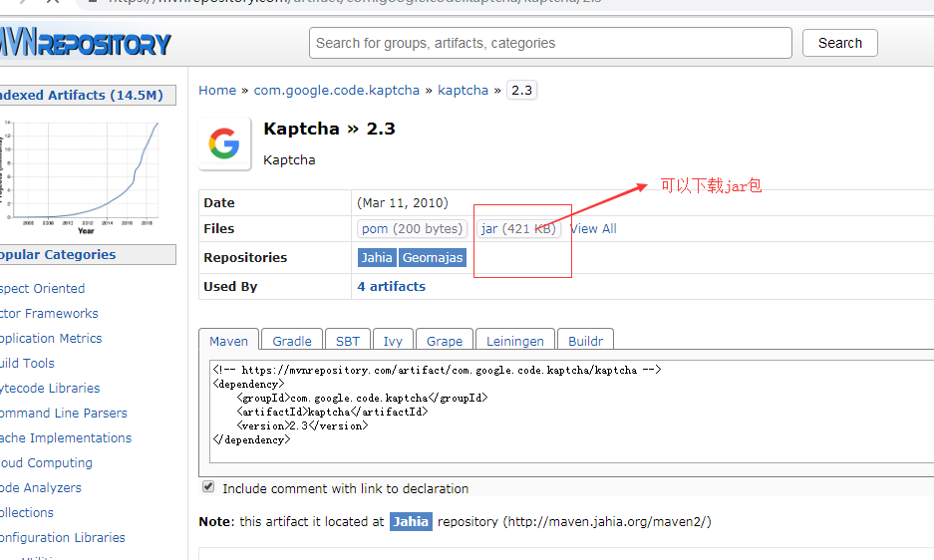Click the Popular Categories heading
This screenshot has height=560, width=934.
tap(59, 254)
